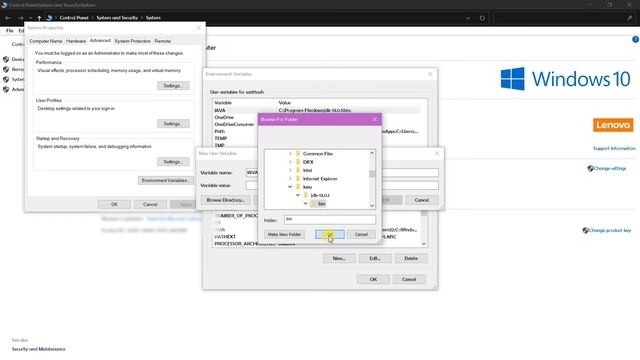
Task: Click Change product key link
Action: pos(609,230)
